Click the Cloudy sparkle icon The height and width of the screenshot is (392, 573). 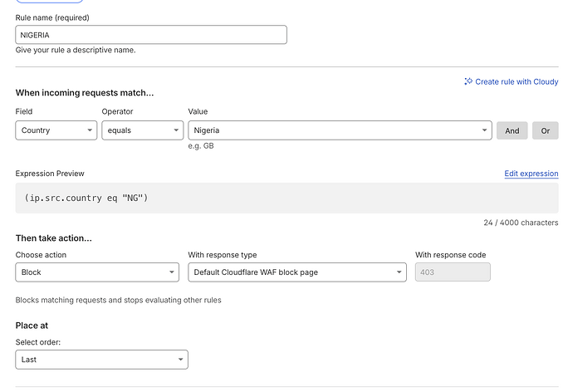(x=468, y=81)
